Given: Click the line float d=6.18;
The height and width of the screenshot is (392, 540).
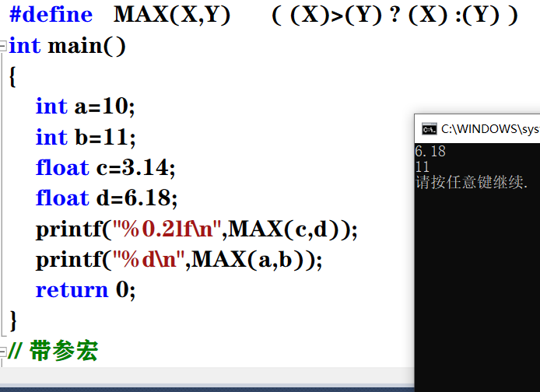Looking at the screenshot, I should [x=107, y=198].
